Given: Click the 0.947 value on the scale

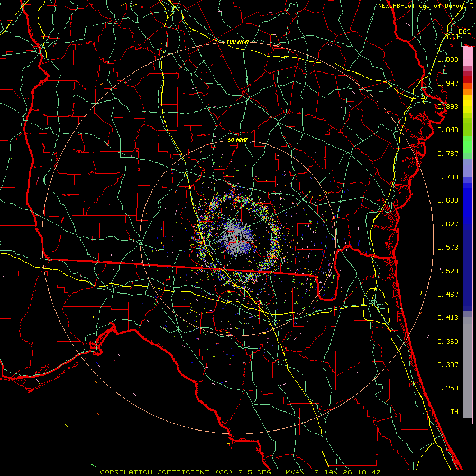Looking at the screenshot, I should click(x=448, y=84).
